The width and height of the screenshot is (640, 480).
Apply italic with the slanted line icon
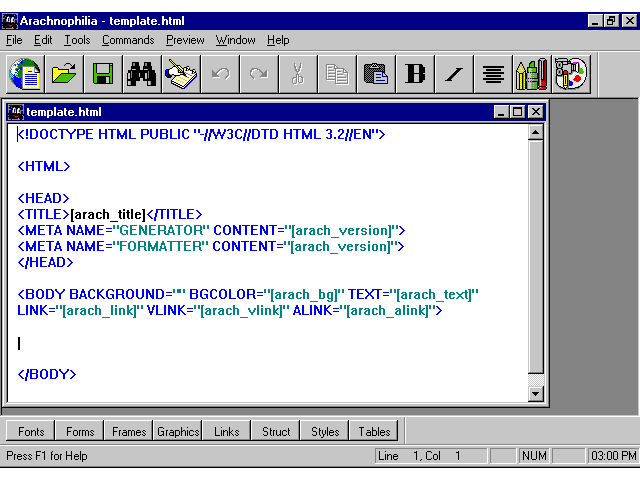coord(453,73)
